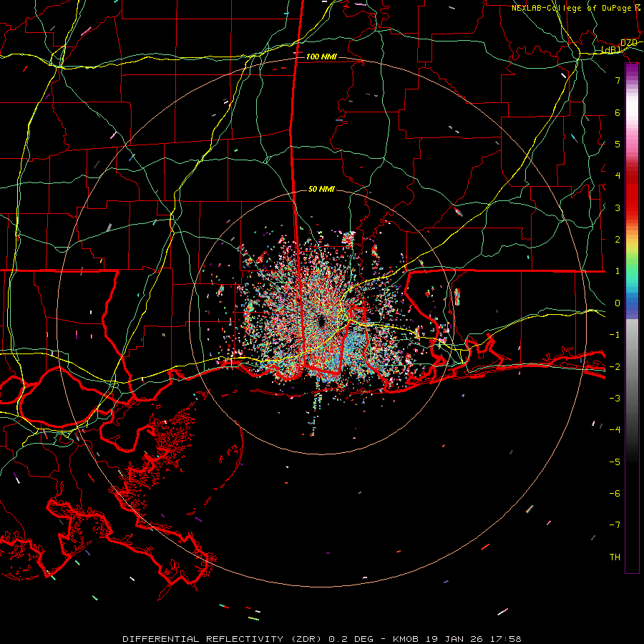Select the 2 value on the color scale
The height and width of the screenshot is (644, 644).
(x=618, y=240)
